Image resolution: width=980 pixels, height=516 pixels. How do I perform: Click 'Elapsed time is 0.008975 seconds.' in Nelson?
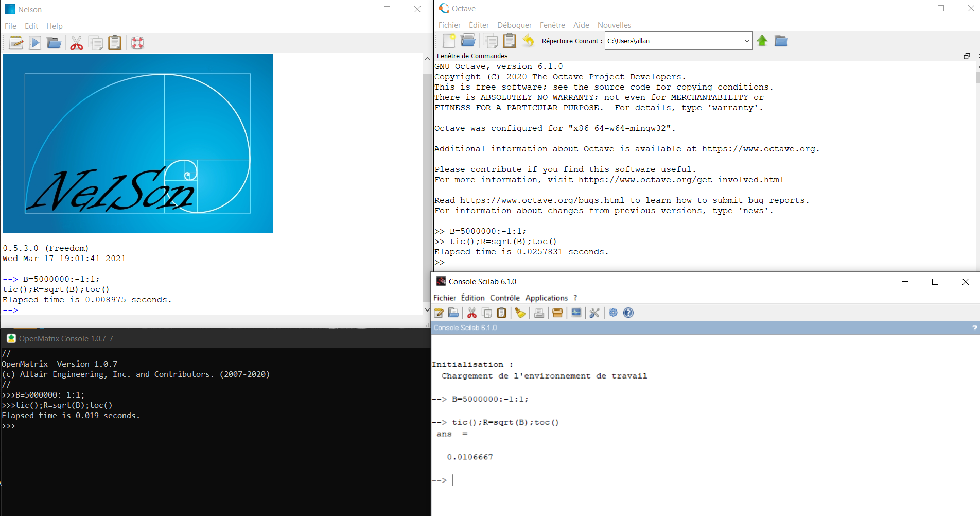pos(87,300)
